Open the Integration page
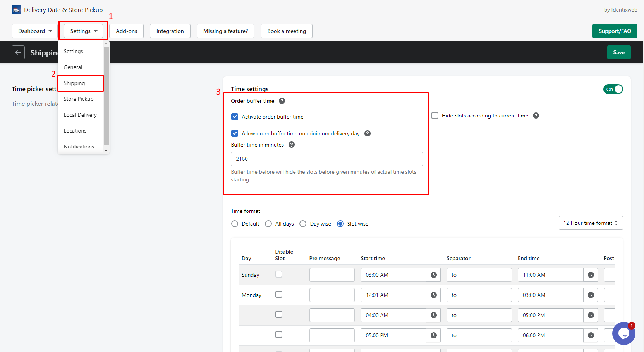The width and height of the screenshot is (644, 352). pyautogui.click(x=170, y=31)
